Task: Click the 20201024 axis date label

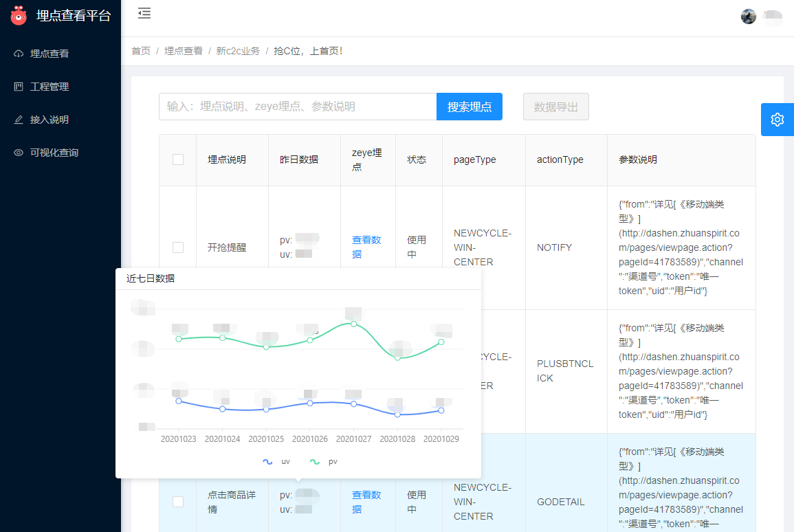Action: (x=222, y=439)
